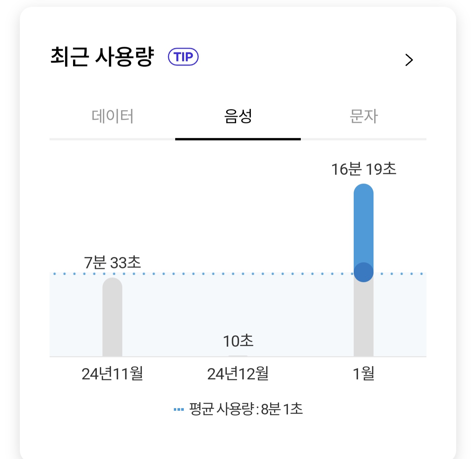Switch to the 데이터 tab

[112, 116]
